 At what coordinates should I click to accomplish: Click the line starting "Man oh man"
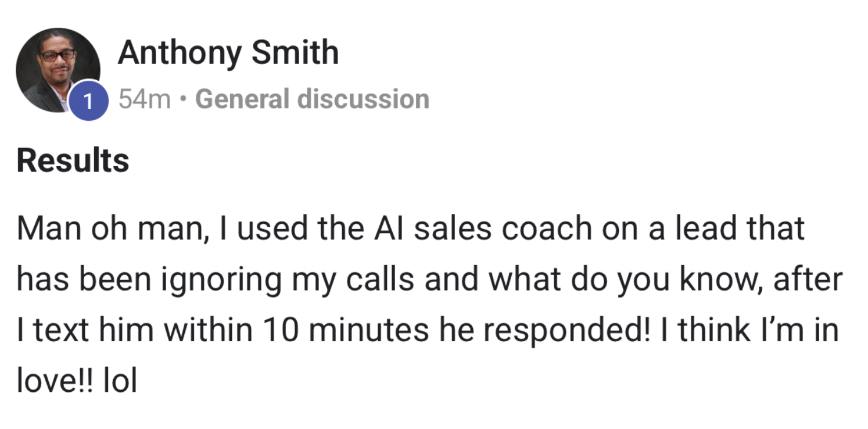[410, 229]
